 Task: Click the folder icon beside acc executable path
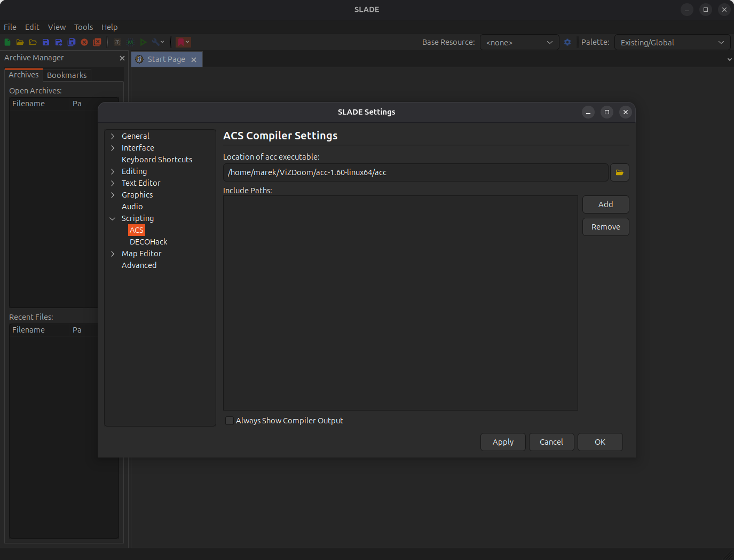click(x=619, y=172)
